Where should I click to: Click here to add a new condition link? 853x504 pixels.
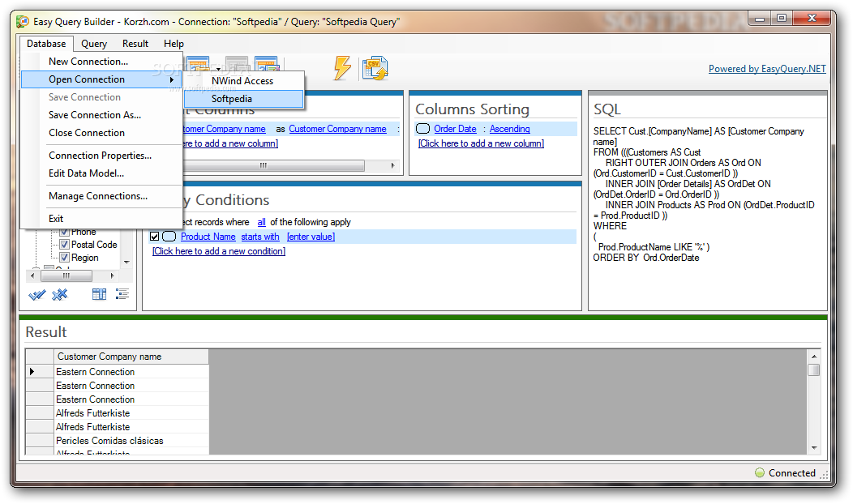(219, 251)
